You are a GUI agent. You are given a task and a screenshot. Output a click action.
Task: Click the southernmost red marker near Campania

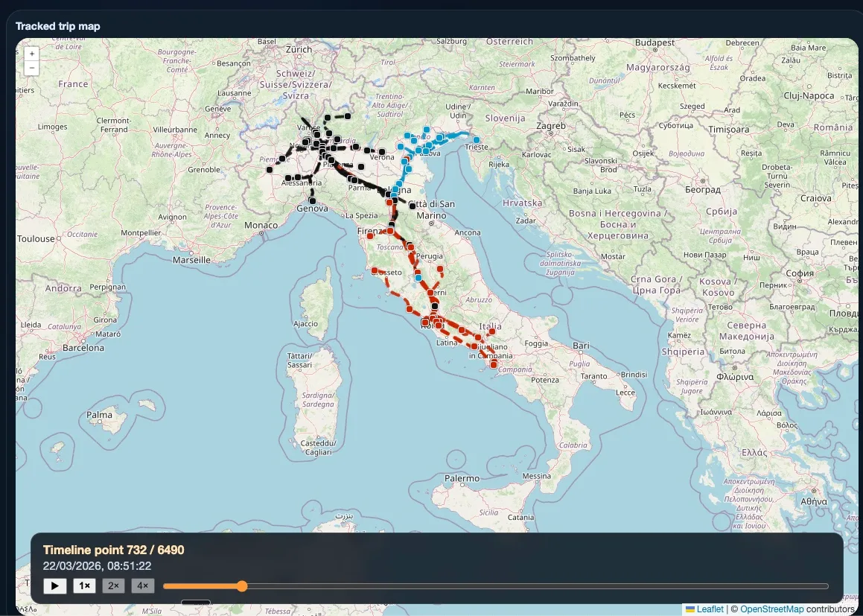[x=493, y=364]
